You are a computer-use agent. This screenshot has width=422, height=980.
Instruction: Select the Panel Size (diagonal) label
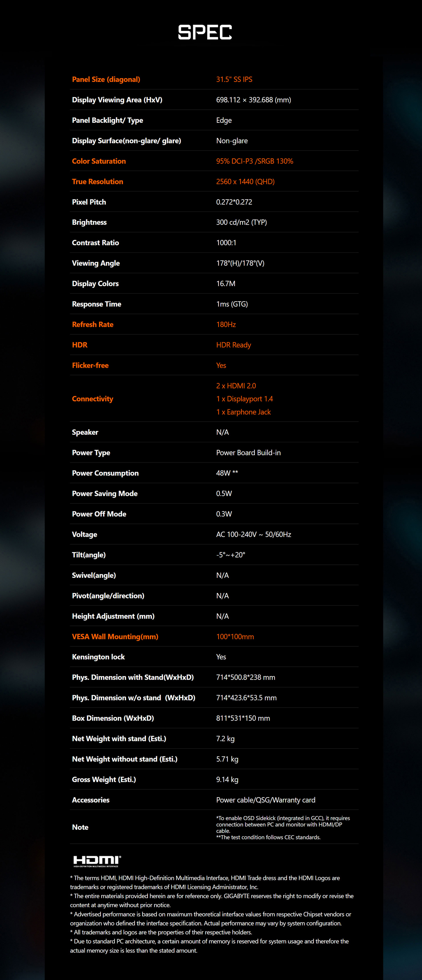click(106, 79)
